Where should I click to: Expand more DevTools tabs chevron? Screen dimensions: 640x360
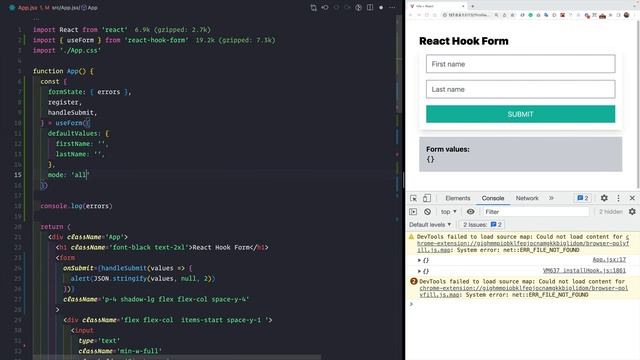click(x=551, y=198)
